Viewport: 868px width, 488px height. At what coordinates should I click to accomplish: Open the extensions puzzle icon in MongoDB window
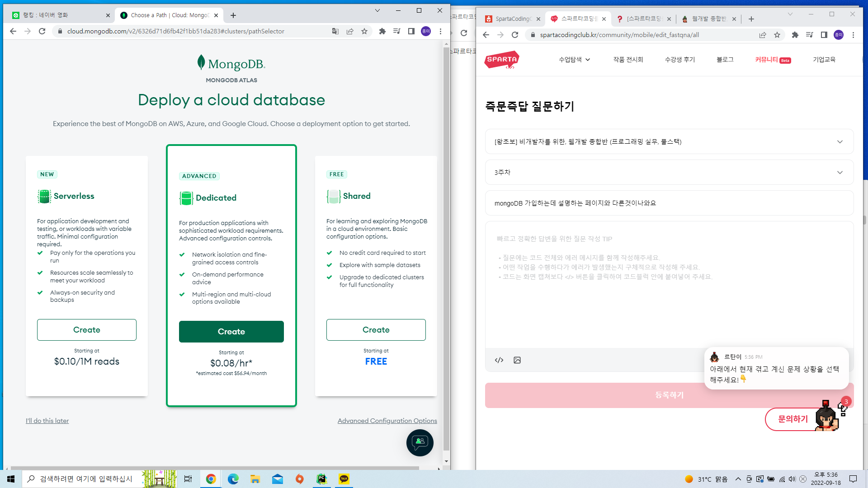[x=382, y=31]
